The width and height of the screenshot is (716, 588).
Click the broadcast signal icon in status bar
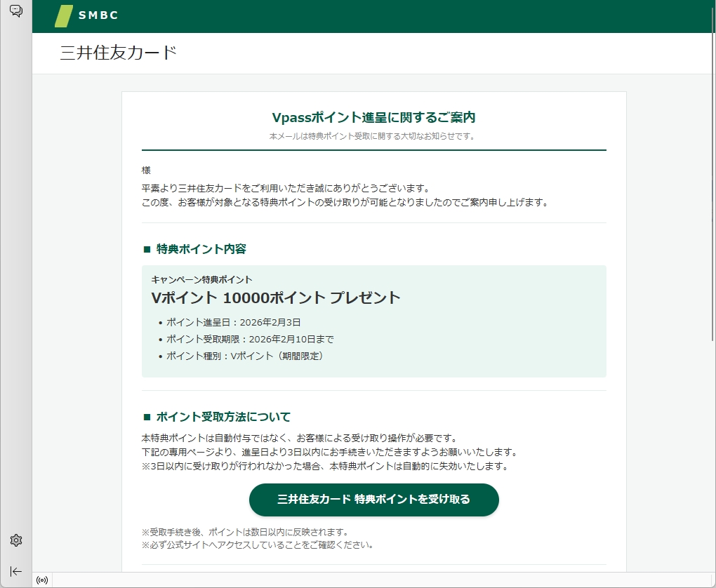click(x=42, y=580)
